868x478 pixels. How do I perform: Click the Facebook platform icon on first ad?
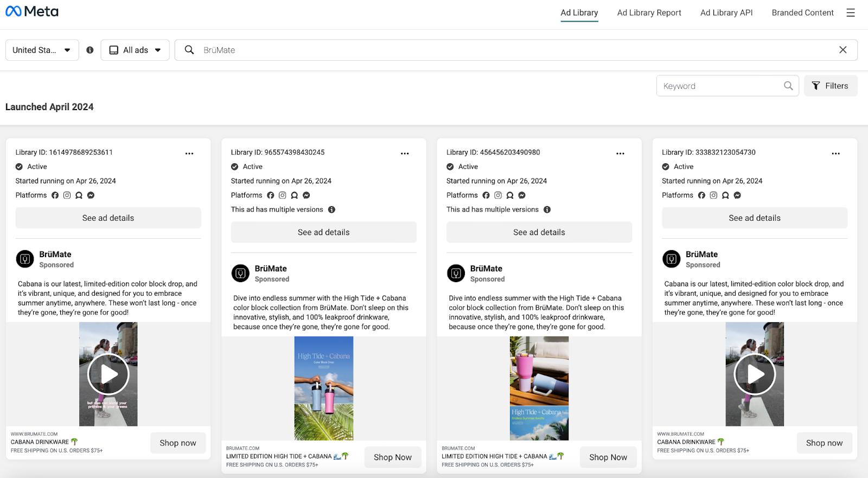[x=55, y=195]
